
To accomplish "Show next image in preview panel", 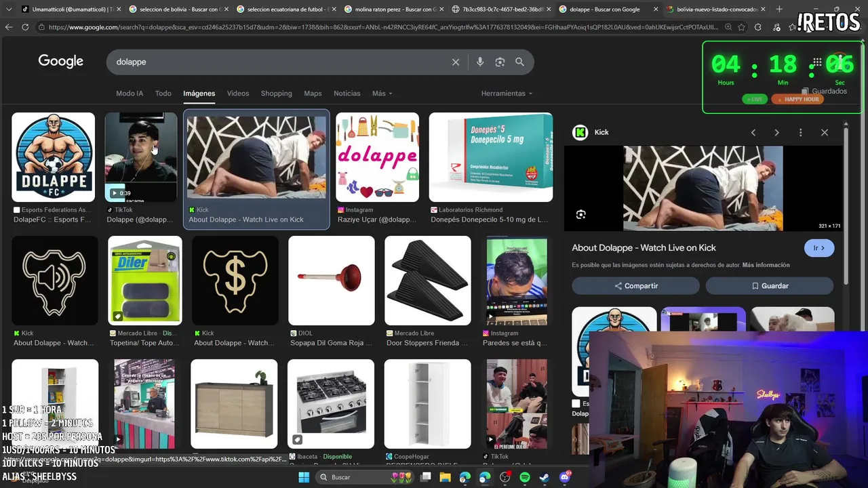I will click(776, 132).
